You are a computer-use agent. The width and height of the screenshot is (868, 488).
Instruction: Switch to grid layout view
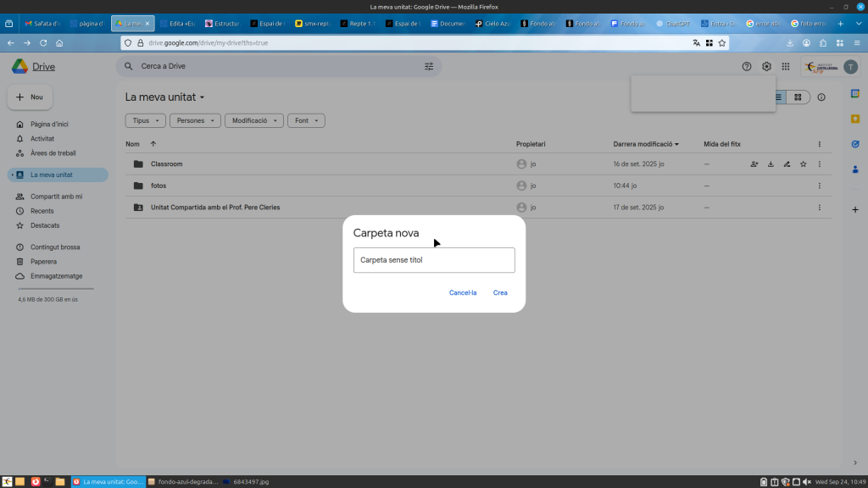(x=798, y=97)
